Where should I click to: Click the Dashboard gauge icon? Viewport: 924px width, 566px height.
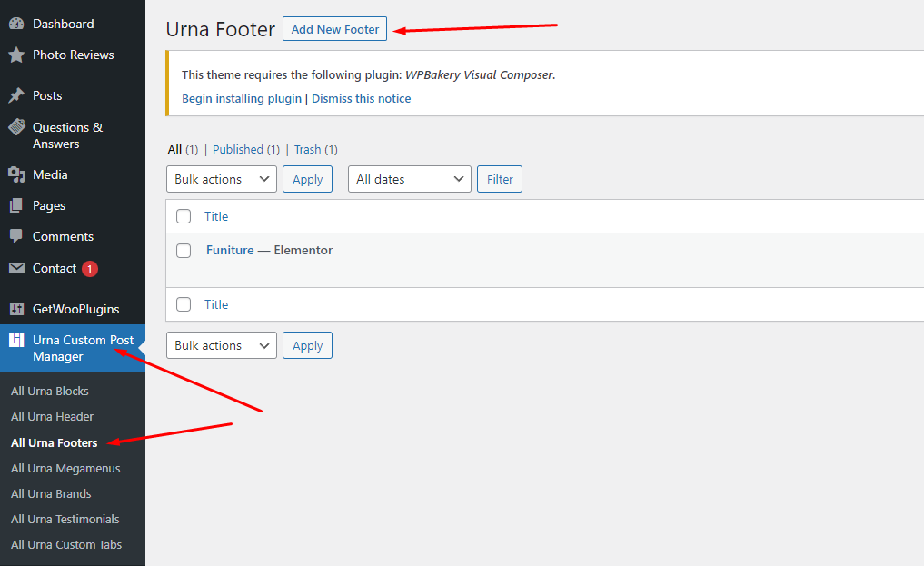pos(16,24)
